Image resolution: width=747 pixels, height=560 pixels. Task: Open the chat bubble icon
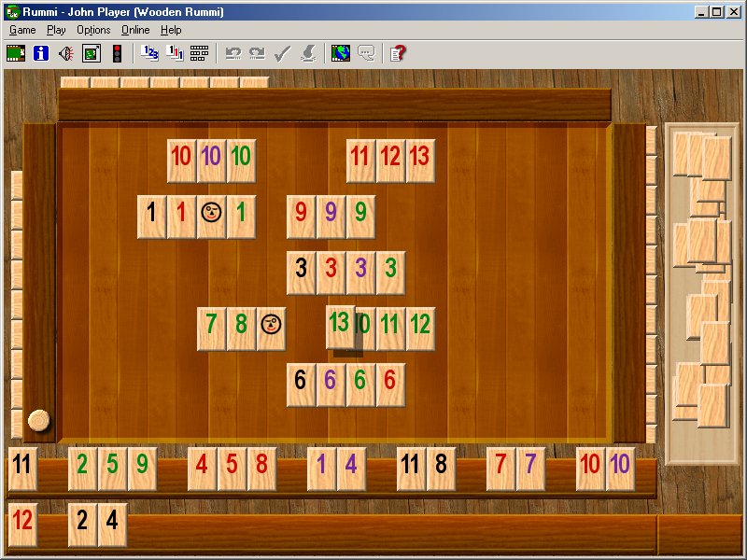pos(366,53)
